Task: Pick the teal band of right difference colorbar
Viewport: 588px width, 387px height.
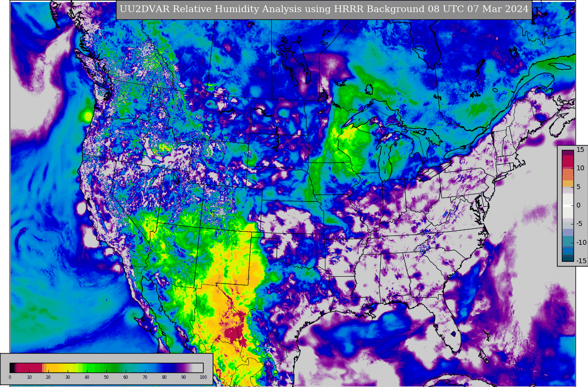Action: coord(568,241)
